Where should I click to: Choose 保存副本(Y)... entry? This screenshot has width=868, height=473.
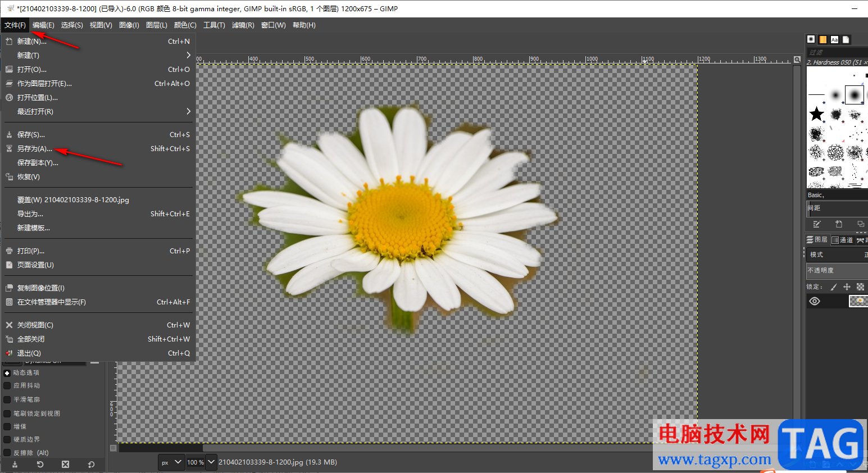pos(98,162)
